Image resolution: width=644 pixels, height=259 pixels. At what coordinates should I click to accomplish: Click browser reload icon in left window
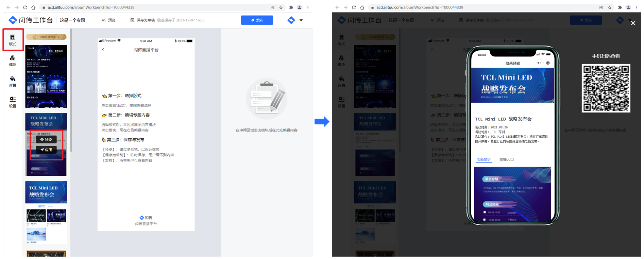[25, 7]
